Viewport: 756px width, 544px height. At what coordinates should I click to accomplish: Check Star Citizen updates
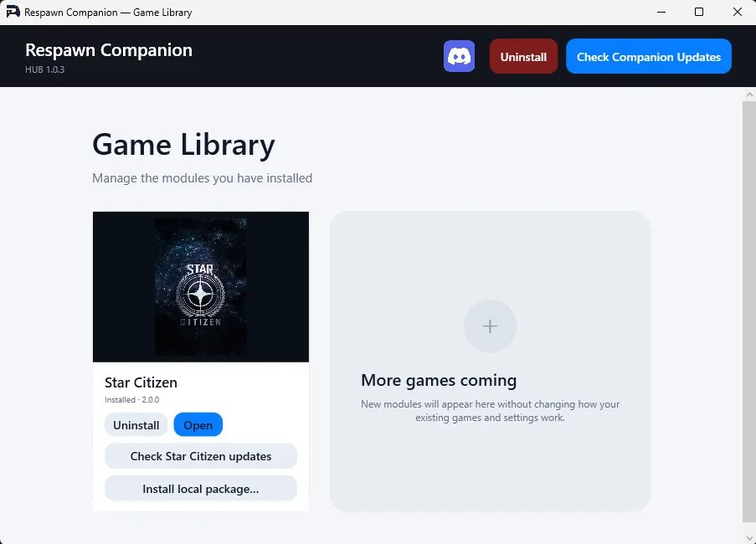201,456
